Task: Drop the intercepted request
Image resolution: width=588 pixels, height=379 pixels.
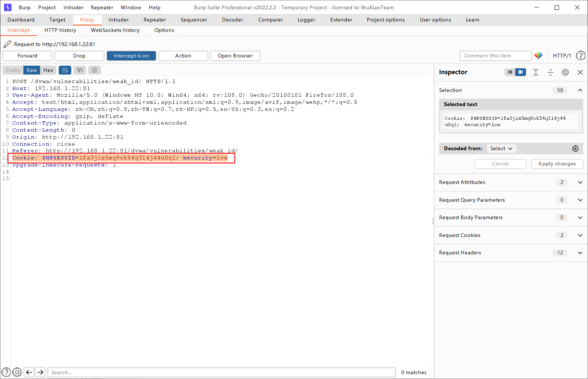Action: coord(79,56)
